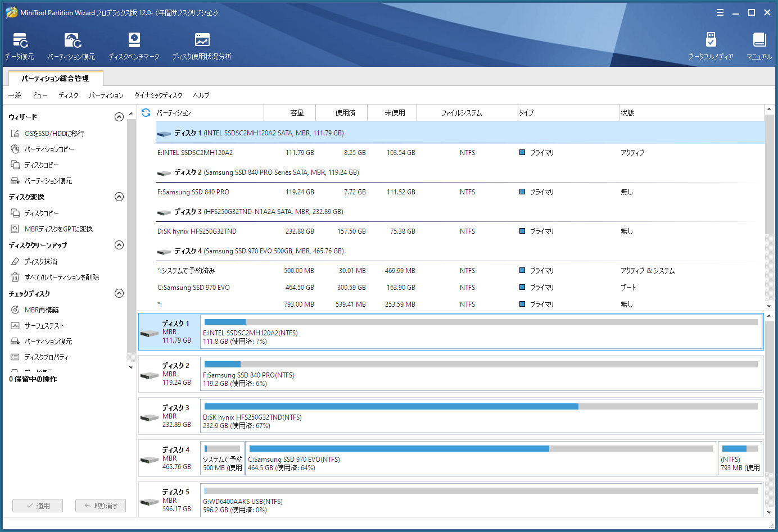The height and width of the screenshot is (532, 778).
Task: Choose MBRディスクをGPTに変換
Action: pyautogui.click(x=52, y=229)
